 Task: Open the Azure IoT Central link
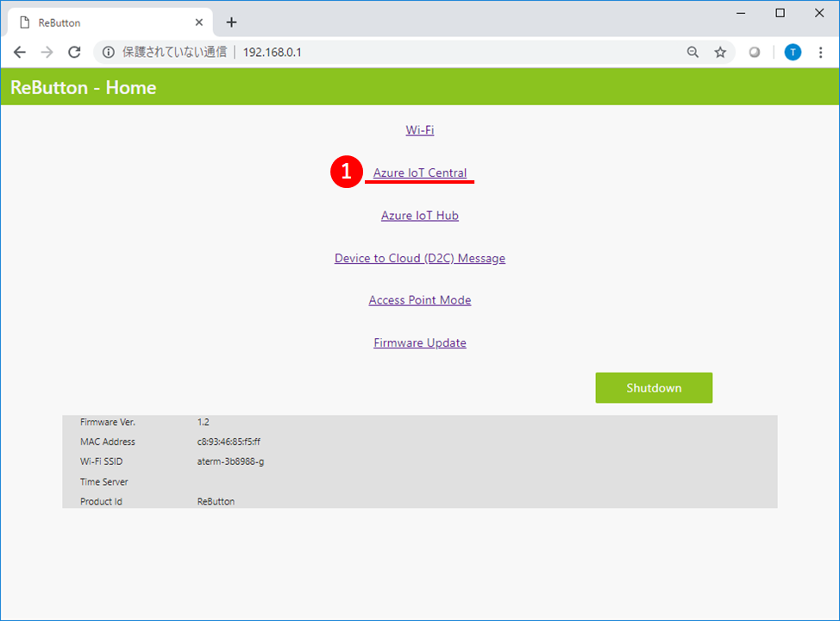pyautogui.click(x=419, y=172)
